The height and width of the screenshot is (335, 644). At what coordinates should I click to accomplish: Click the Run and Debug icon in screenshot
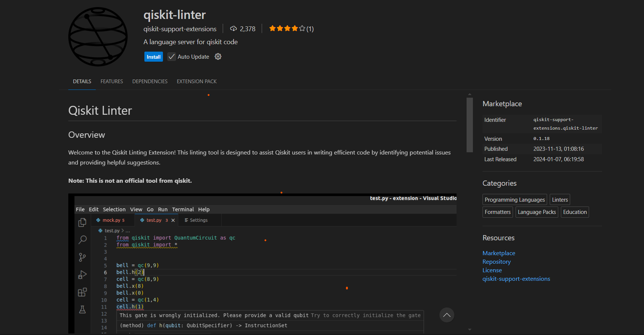click(82, 275)
